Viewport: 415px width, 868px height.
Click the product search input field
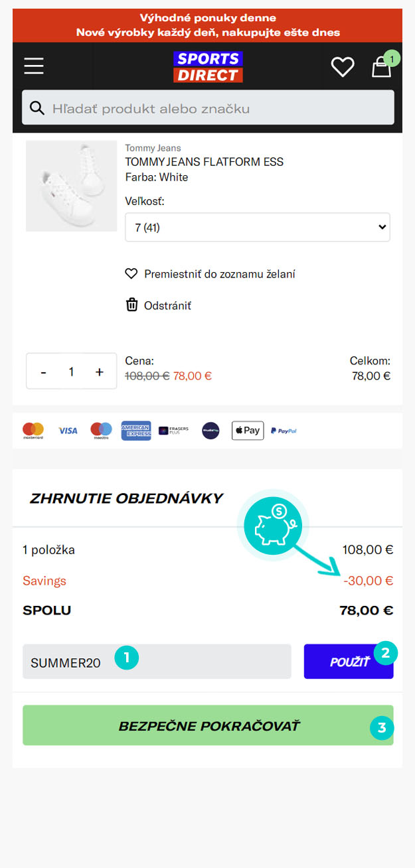[219, 108]
